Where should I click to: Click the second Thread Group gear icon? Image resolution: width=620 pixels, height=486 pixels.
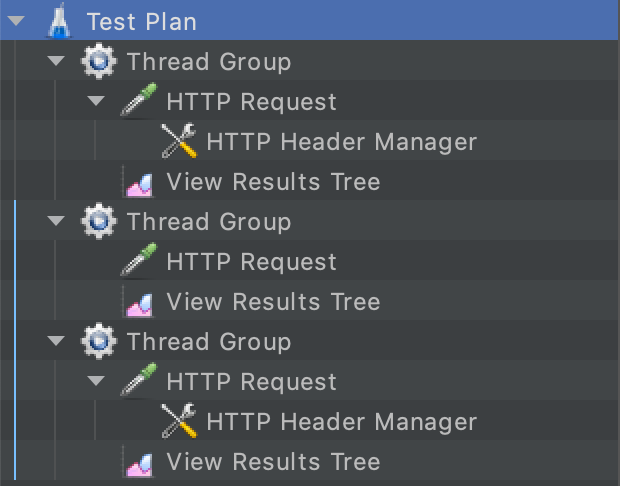100,222
